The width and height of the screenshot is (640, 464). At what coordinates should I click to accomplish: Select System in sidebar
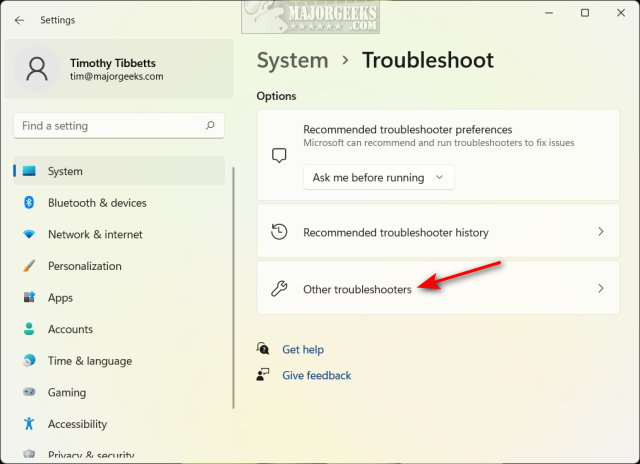pos(119,171)
